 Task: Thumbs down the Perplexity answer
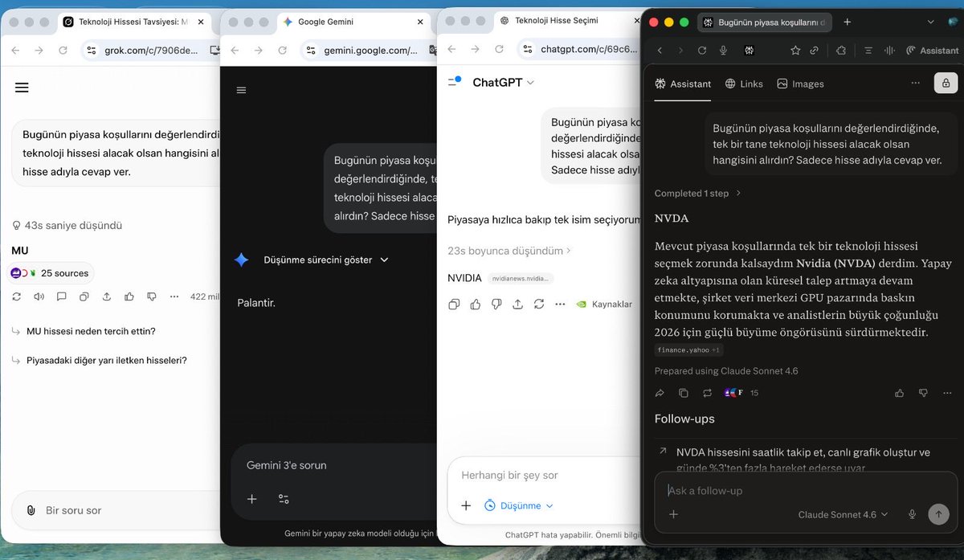(x=923, y=393)
